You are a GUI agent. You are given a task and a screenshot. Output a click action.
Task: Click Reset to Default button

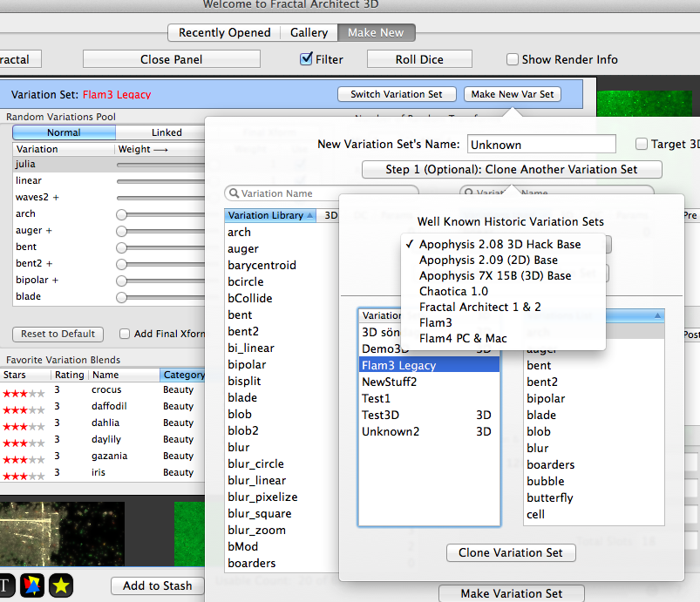click(58, 334)
